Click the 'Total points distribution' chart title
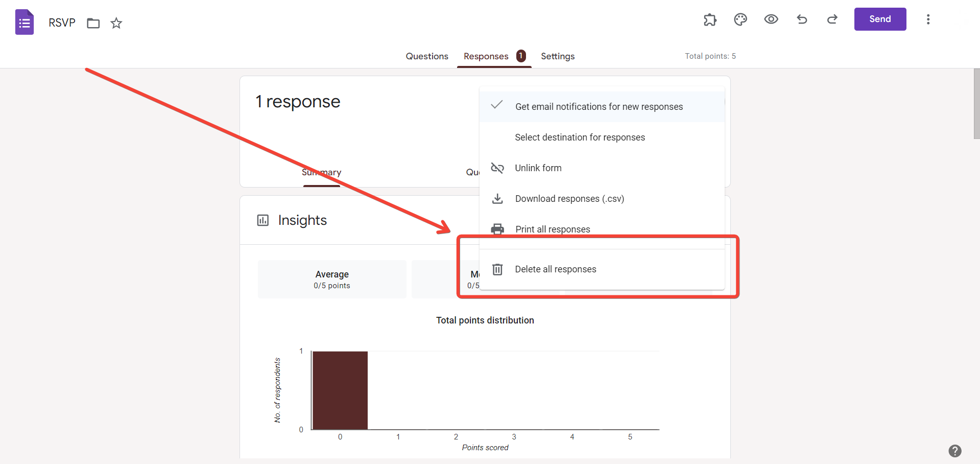The width and height of the screenshot is (980, 464). click(485, 320)
